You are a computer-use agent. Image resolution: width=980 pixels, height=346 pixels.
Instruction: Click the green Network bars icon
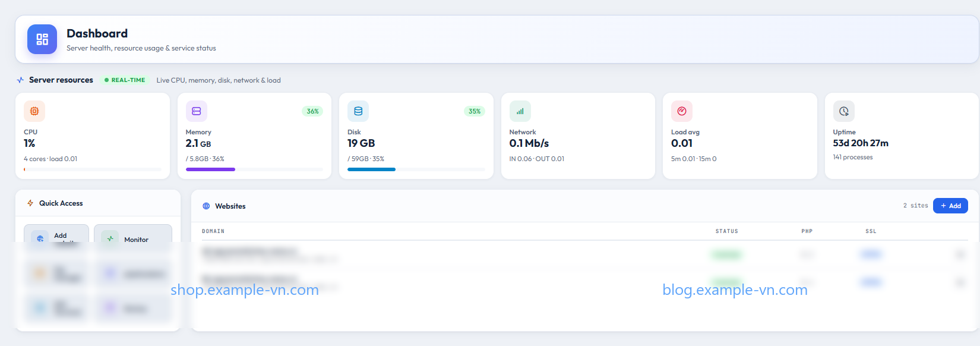click(x=520, y=111)
